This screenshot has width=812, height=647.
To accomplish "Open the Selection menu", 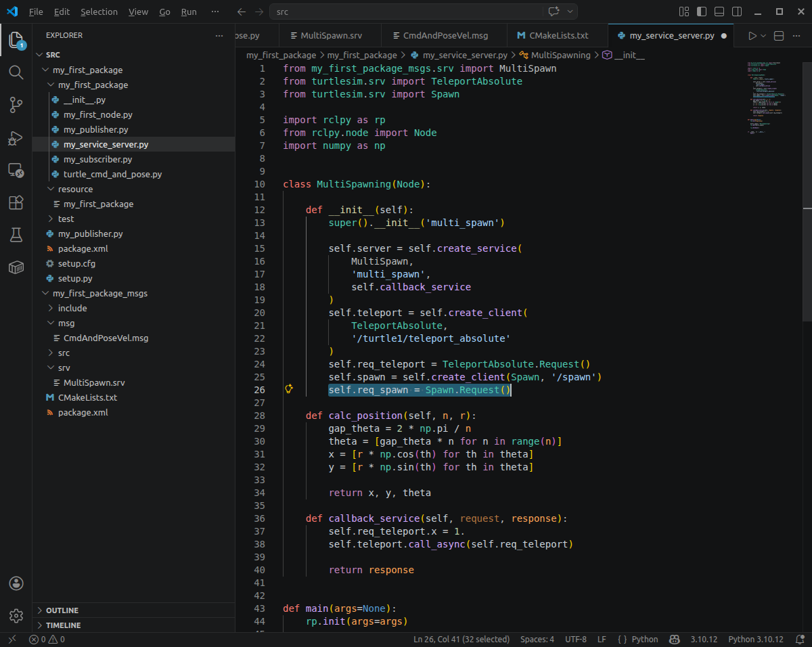I will pyautogui.click(x=99, y=12).
